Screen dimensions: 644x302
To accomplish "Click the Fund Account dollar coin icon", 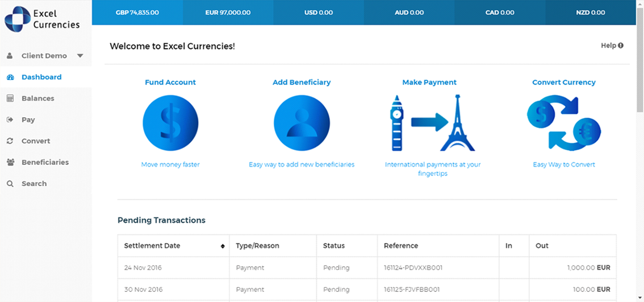I will [170, 123].
